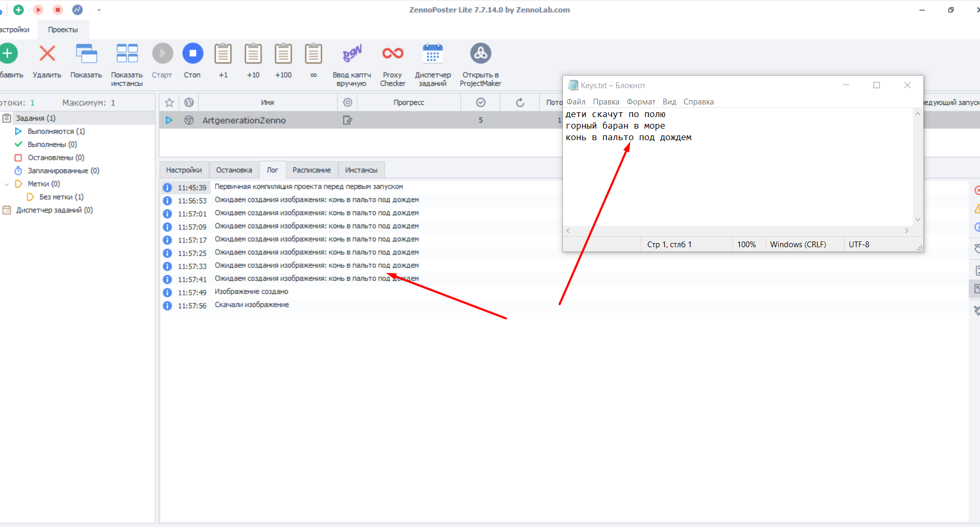
Task: Open the Вид menu in Notepad
Action: point(669,102)
